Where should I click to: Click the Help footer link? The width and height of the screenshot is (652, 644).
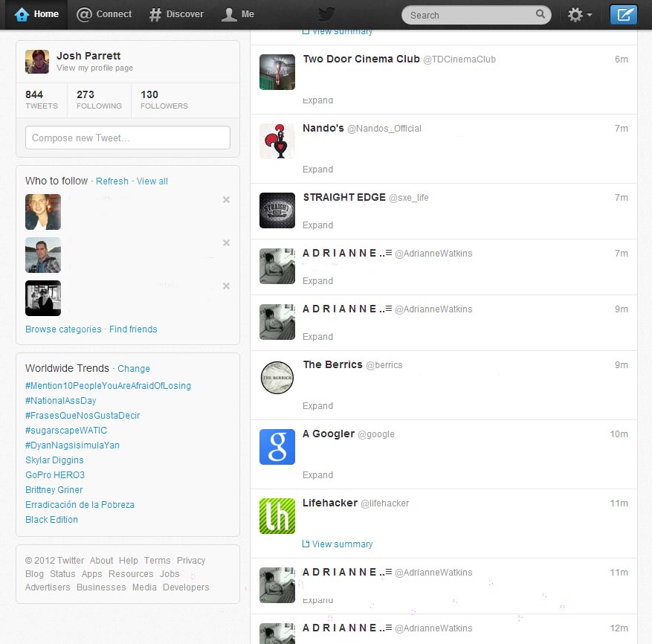pyautogui.click(x=129, y=561)
